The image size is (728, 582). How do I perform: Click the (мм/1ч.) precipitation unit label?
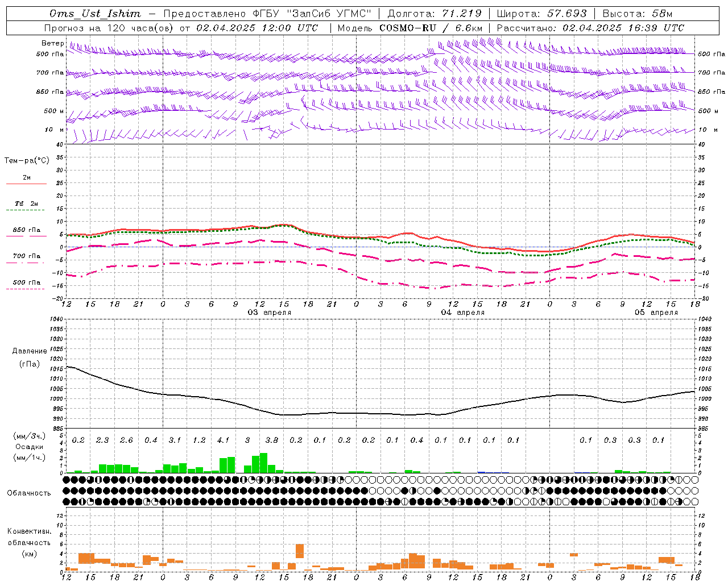pyautogui.click(x=29, y=458)
